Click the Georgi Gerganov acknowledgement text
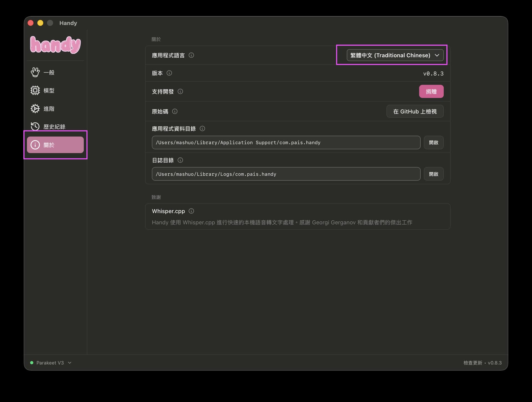 (x=282, y=222)
